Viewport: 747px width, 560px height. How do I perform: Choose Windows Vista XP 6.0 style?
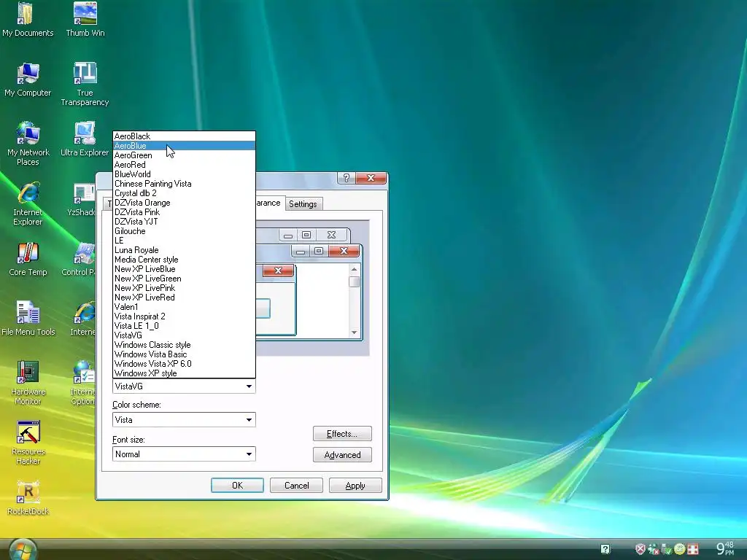pyautogui.click(x=184, y=364)
